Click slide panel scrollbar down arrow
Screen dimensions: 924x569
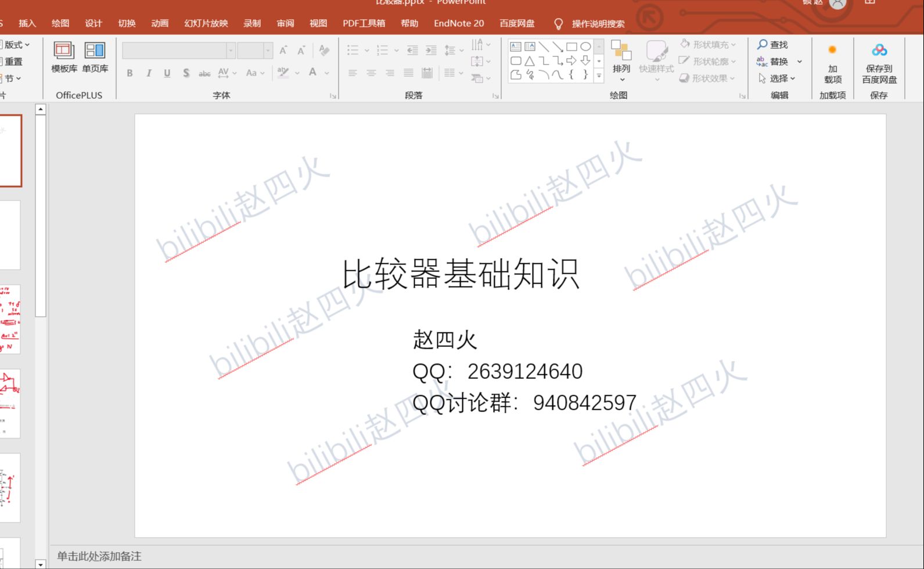click(40, 564)
